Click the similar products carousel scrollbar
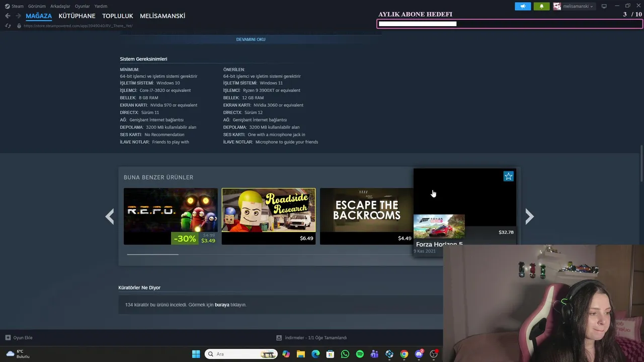This screenshot has width=644, height=362. pos(152,254)
